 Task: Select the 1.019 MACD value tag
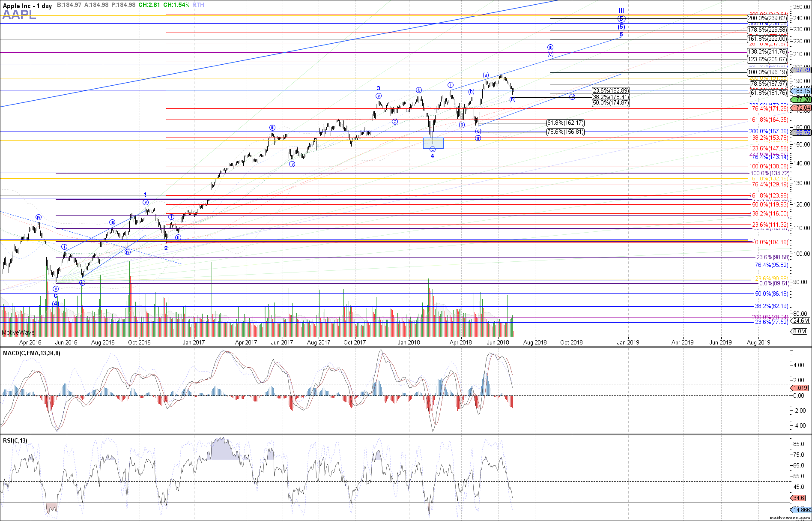(x=800, y=388)
